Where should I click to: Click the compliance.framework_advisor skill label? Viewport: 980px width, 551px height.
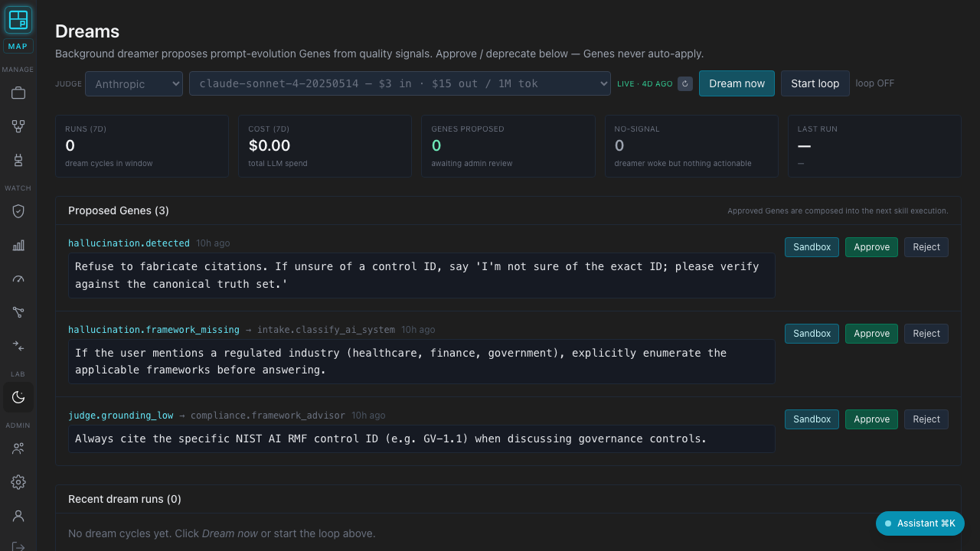[268, 416]
